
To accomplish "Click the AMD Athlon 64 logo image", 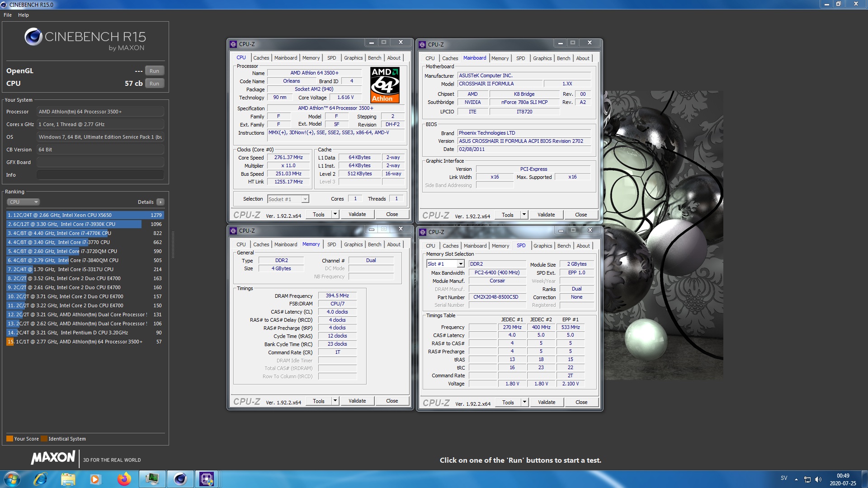I will click(385, 85).
